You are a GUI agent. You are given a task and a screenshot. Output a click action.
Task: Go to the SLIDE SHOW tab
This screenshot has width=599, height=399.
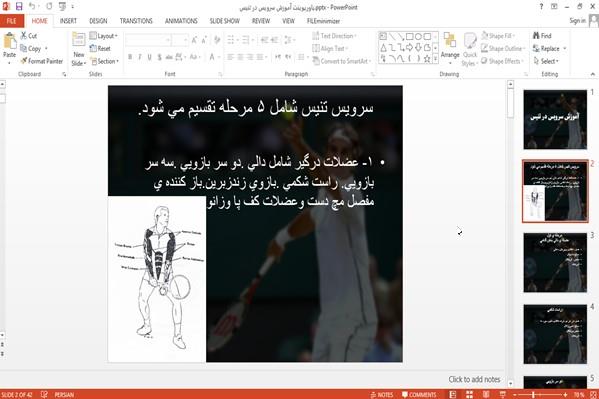(225, 21)
